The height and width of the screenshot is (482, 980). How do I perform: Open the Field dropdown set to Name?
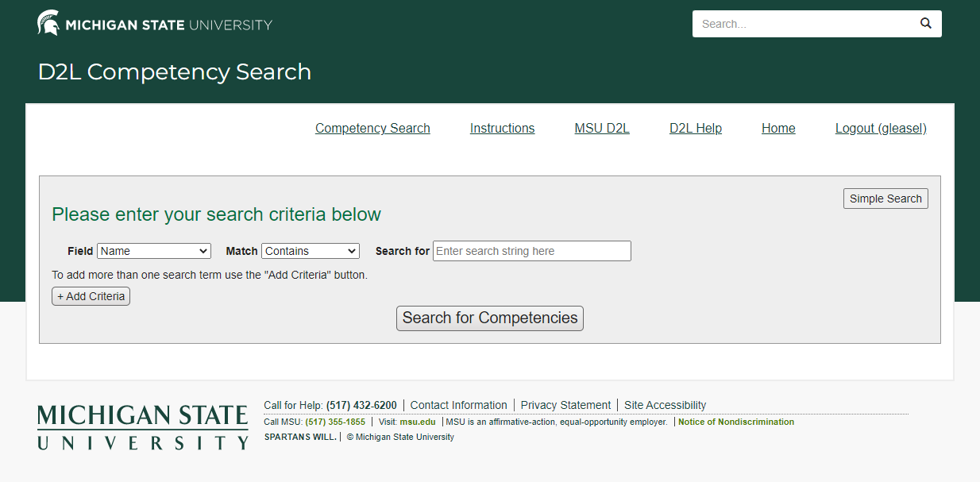[x=154, y=251]
